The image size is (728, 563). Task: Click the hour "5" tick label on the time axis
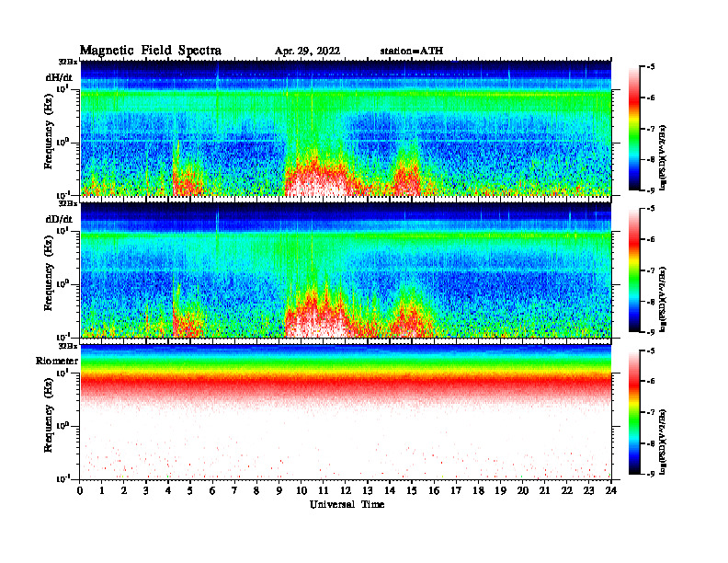coord(190,490)
